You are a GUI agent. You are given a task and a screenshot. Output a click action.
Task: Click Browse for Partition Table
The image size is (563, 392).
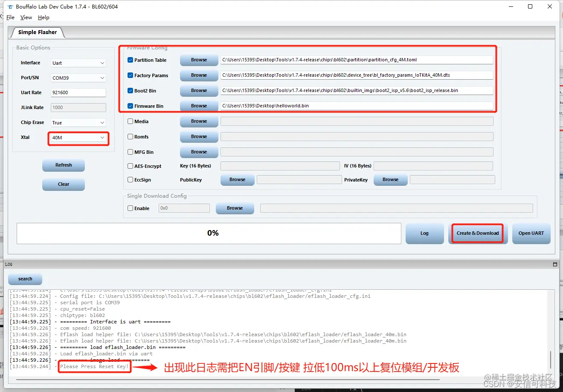coord(199,60)
